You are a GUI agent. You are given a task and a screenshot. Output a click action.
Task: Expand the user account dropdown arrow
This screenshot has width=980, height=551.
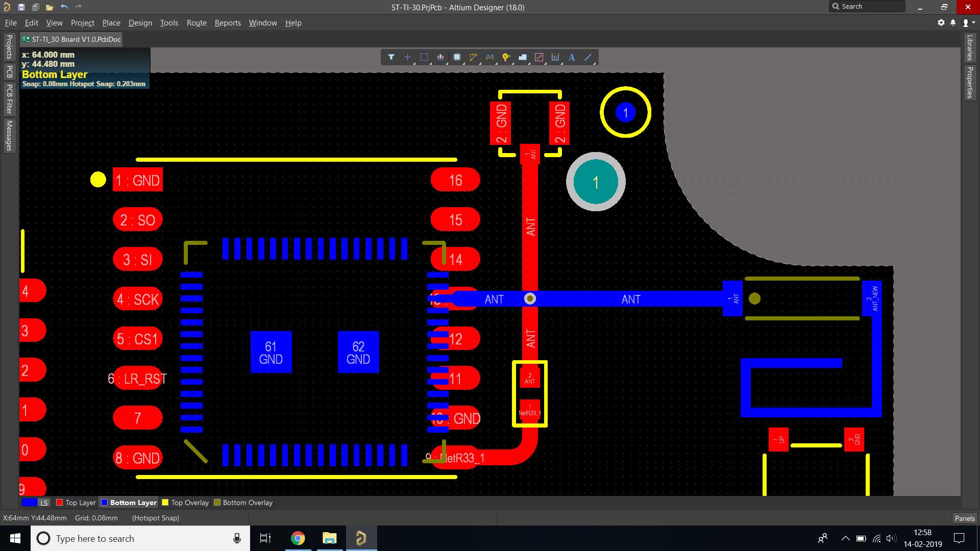coord(973,22)
